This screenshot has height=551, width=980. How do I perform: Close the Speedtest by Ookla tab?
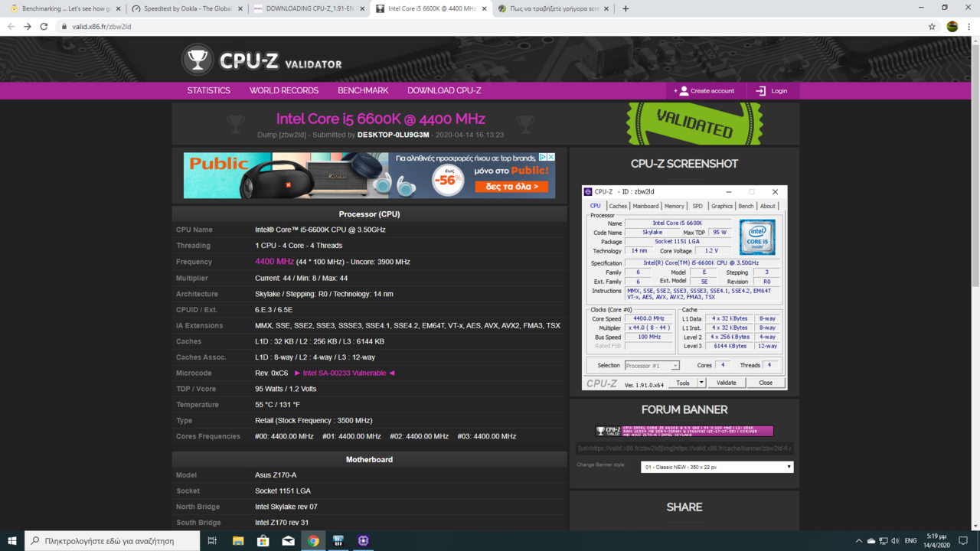[x=239, y=8]
